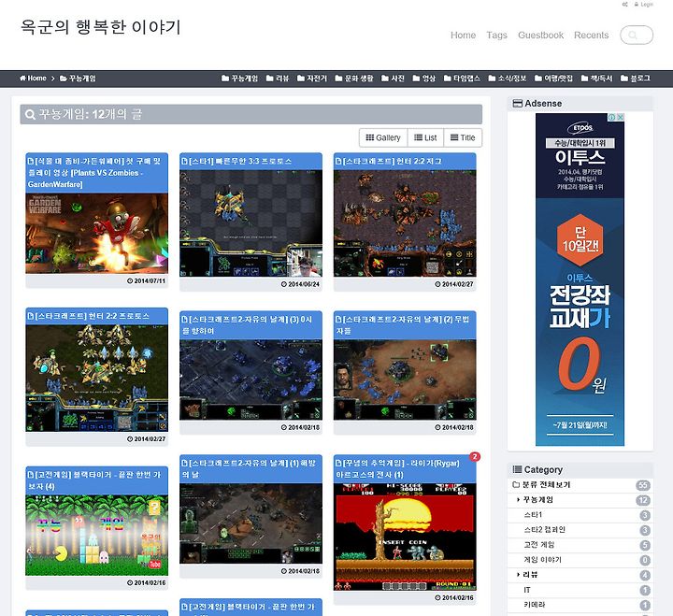
Task: Click the count badge 55
Action: (643, 485)
